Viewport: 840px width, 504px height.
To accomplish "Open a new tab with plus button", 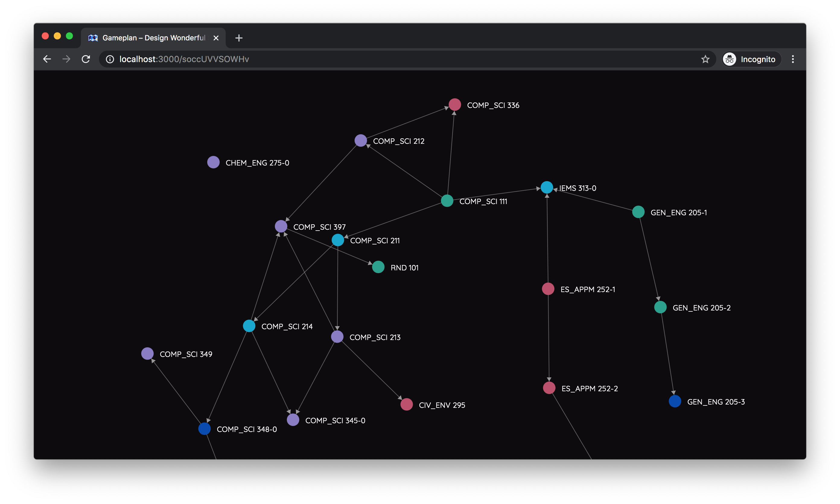I will (x=239, y=38).
